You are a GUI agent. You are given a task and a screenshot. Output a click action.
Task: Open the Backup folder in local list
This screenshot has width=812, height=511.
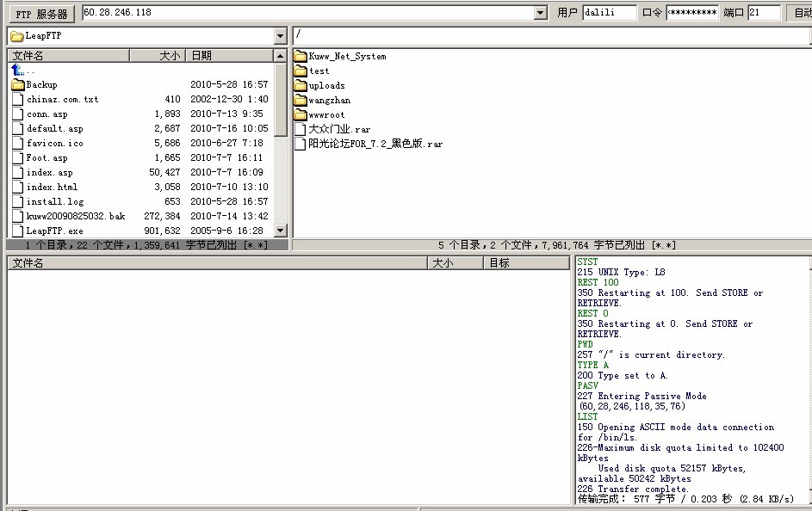coord(40,84)
